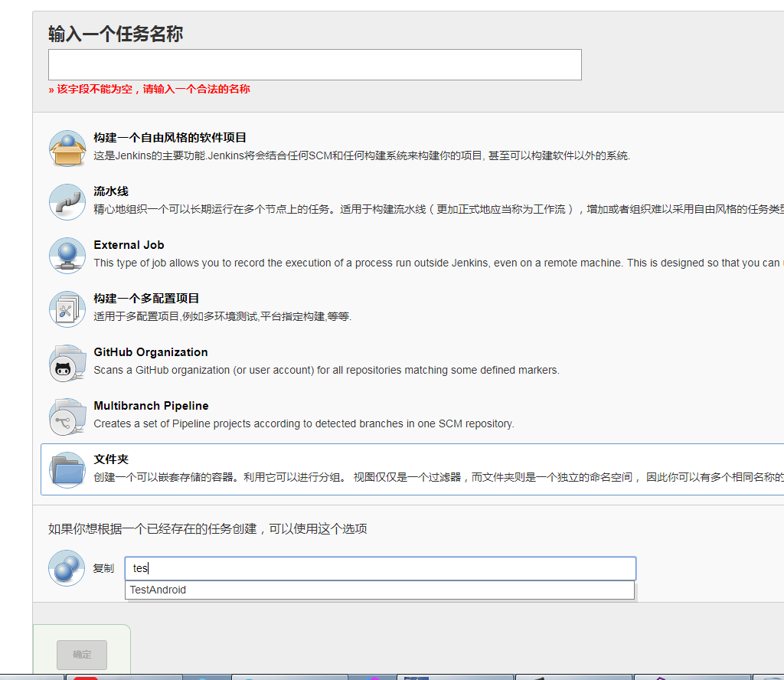784x680 pixels.
Task: Click the 适用于多配置项目 description
Action: point(223,316)
